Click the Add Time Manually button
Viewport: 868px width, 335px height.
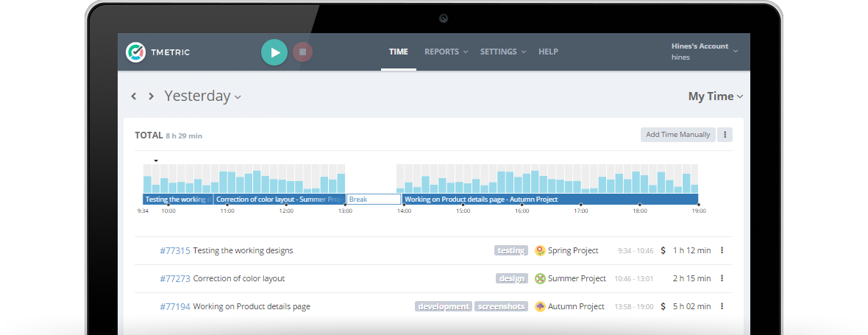[678, 135]
